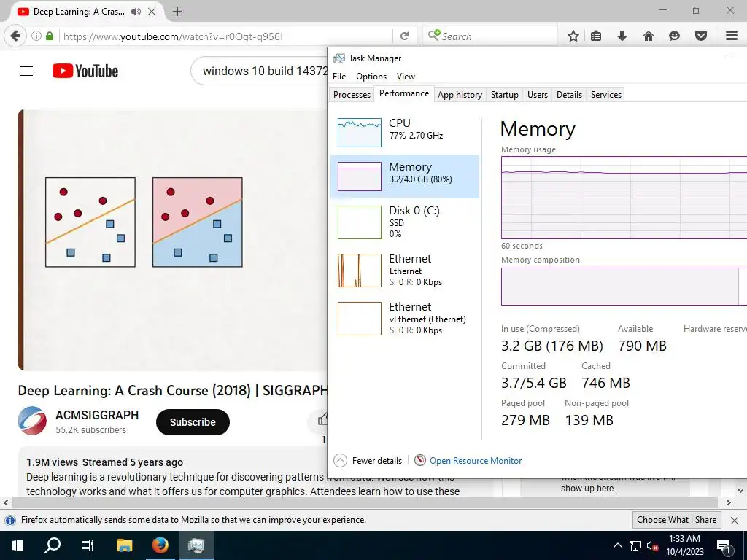747x560 pixels.
Task: Open the Firefox hamburger menu
Action: 732,36
